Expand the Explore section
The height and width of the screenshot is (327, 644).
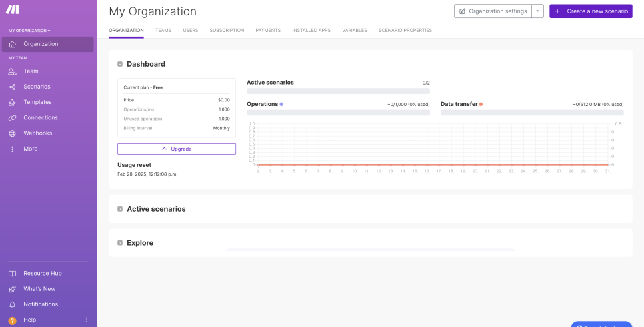[x=120, y=243]
